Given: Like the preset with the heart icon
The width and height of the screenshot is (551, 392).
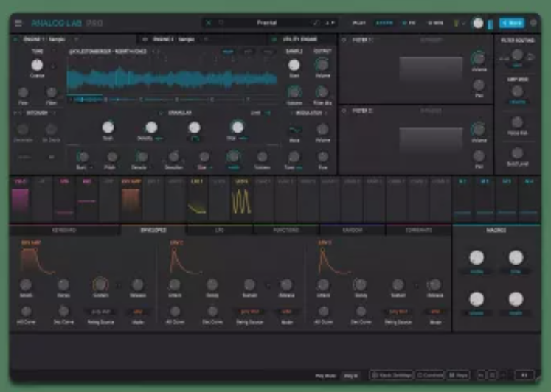Looking at the screenshot, I should pyautogui.click(x=221, y=23).
